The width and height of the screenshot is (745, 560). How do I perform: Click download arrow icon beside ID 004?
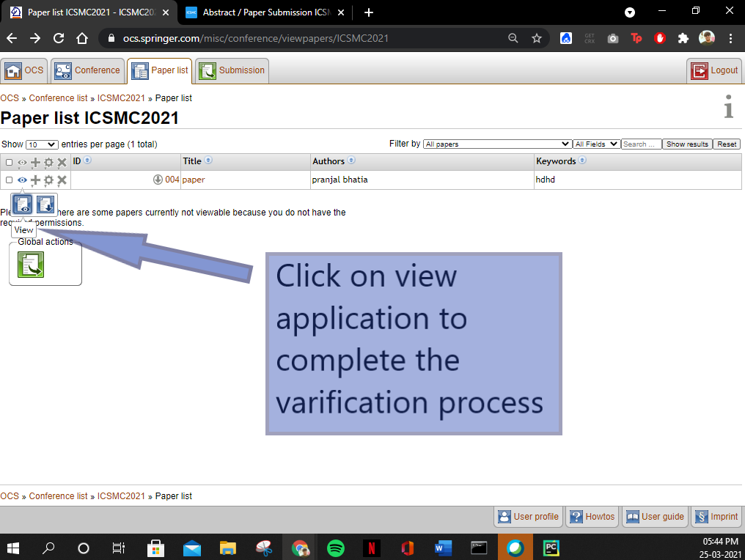[x=158, y=180]
